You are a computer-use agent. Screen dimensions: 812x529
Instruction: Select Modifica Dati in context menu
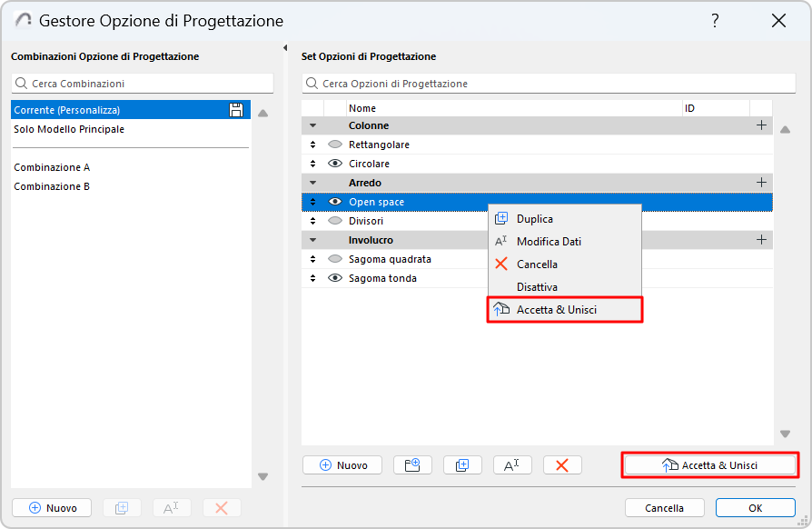coord(549,242)
